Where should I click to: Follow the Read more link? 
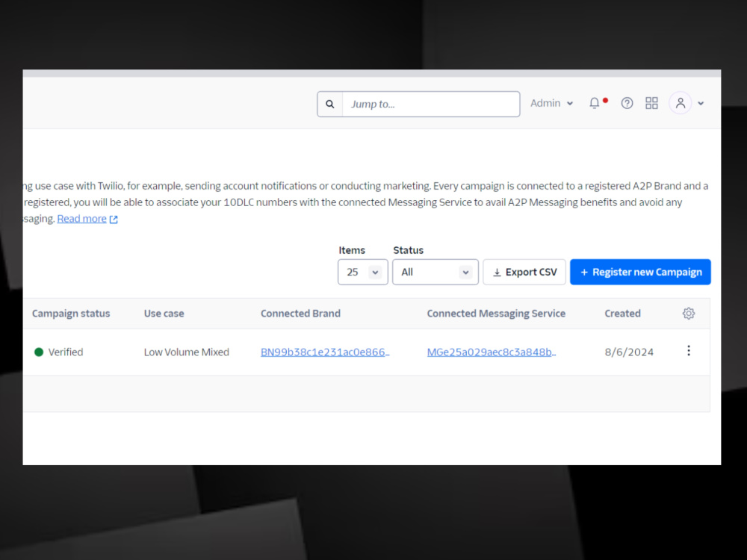pyautogui.click(x=82, y=219)
